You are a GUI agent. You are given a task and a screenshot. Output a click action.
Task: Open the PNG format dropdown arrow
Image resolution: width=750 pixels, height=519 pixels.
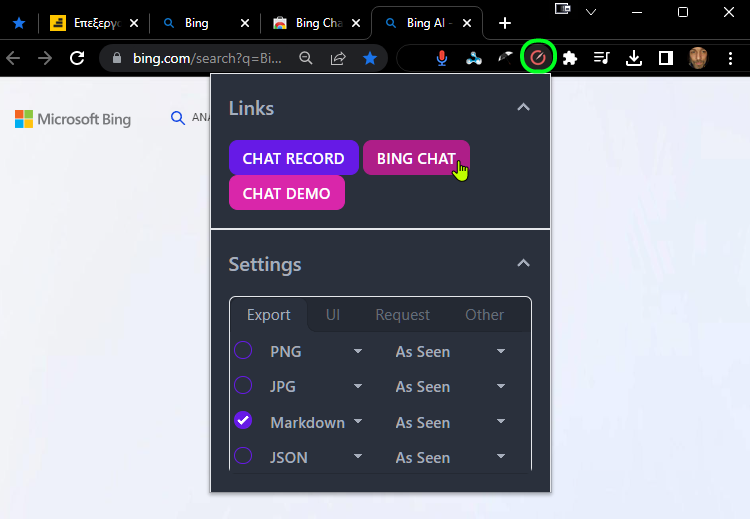(x=358, y=351)
